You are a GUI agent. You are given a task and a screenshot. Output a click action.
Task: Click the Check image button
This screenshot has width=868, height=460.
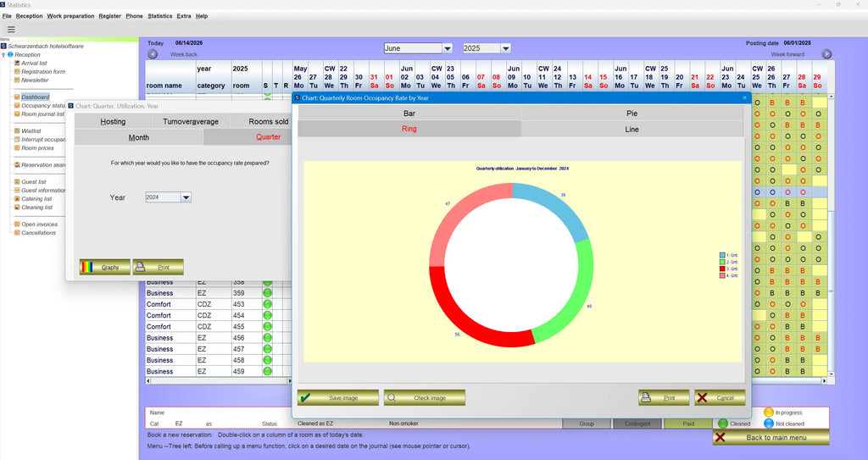(x=424, y=397)
